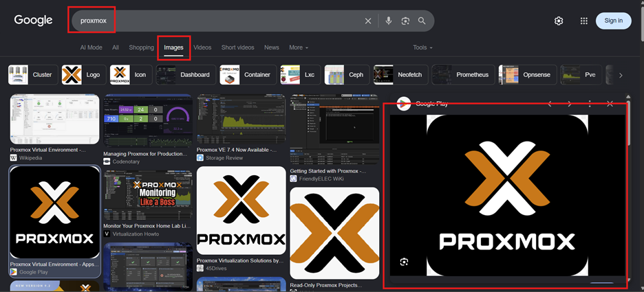Click the Sign in button
The width and height of the screenshot is (644, 292).
coord(613,21)
